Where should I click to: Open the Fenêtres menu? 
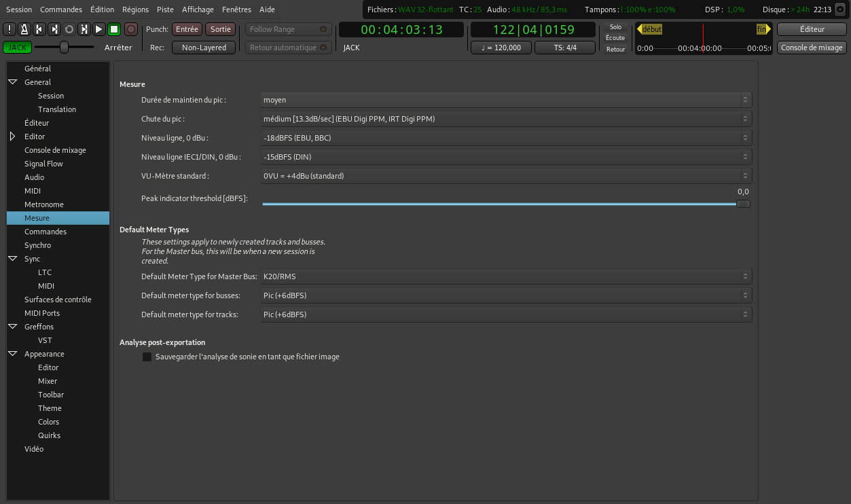click(236, 10)
